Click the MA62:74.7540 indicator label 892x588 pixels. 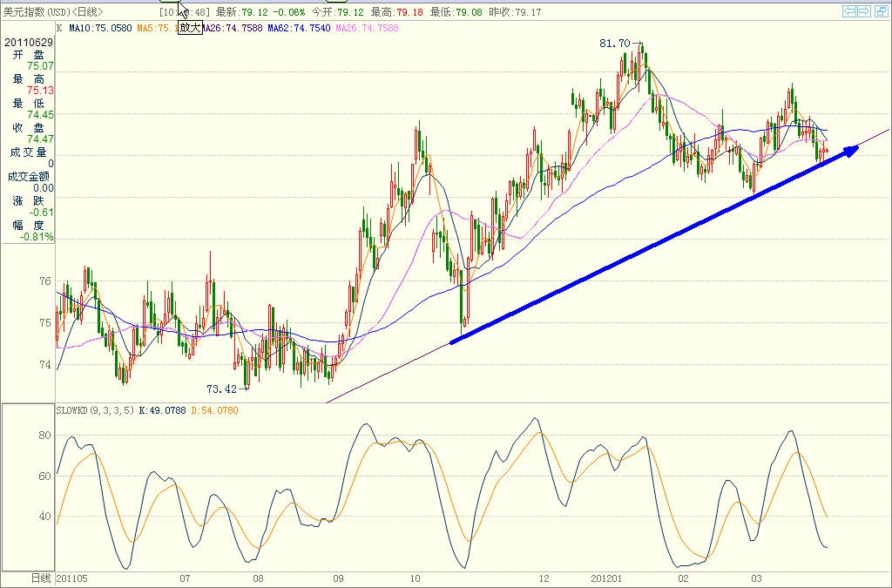point(299,28)
